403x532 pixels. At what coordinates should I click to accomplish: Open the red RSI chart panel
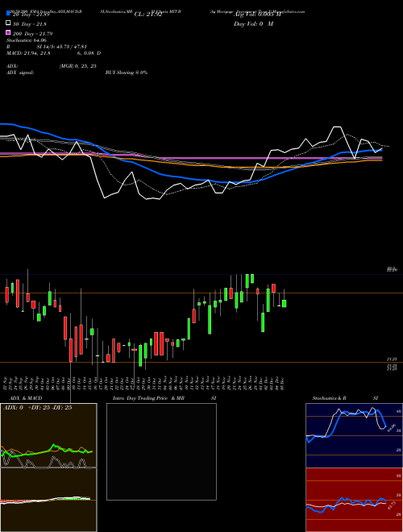(354, 500)
